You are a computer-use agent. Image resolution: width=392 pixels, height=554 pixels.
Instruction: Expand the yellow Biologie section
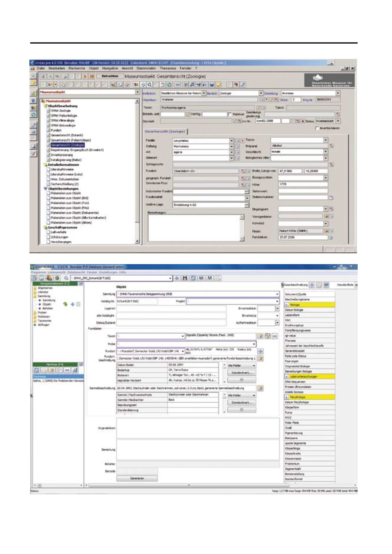click(287, 305)
